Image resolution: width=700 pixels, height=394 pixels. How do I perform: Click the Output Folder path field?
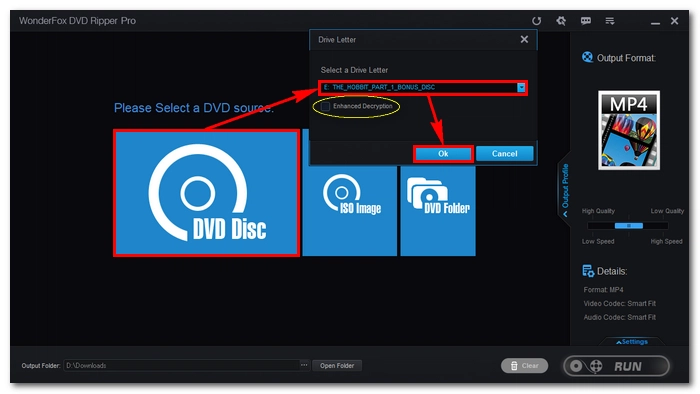point(182,365)
